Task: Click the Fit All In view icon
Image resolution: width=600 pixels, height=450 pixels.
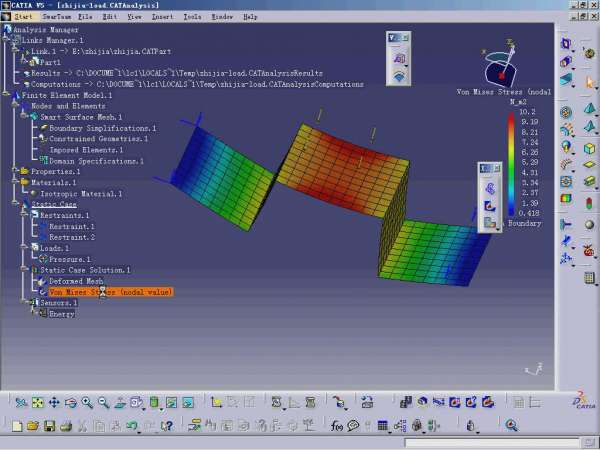Action: click(37, 403)
